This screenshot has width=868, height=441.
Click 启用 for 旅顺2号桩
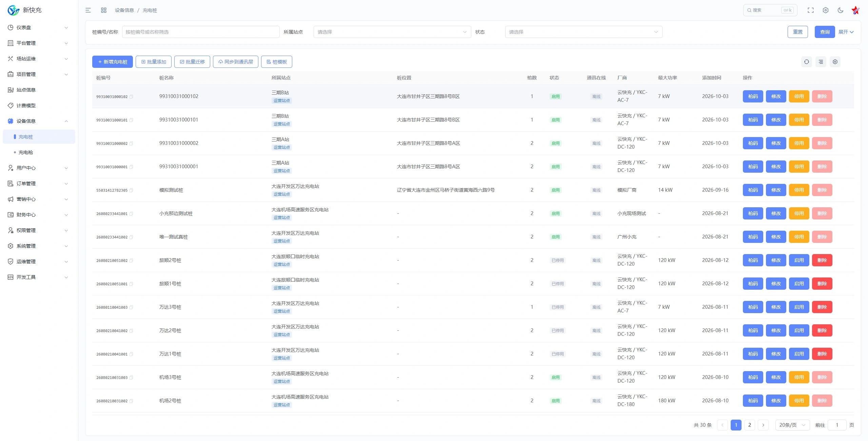tap(799, 260)
